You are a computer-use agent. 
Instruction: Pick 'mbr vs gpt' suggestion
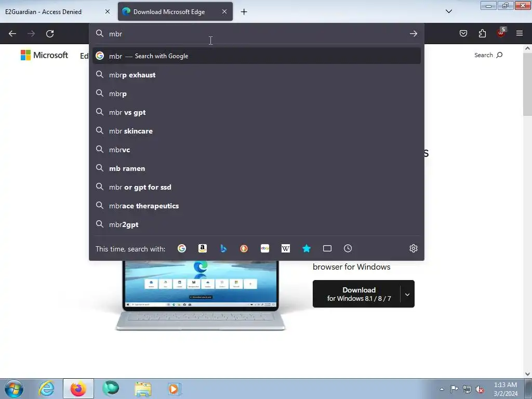(257, 112)
